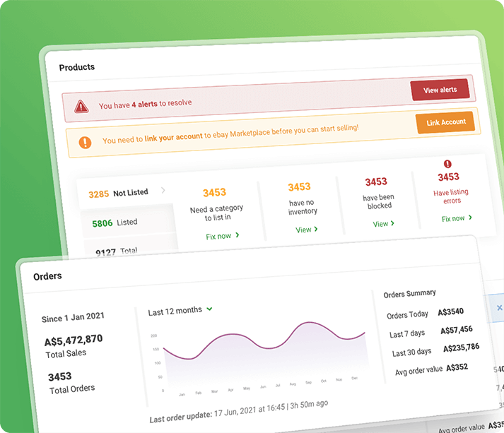Click the red warning triangle alert icon
The width and height of the screenshot is (504, 433).
point(82,106)
